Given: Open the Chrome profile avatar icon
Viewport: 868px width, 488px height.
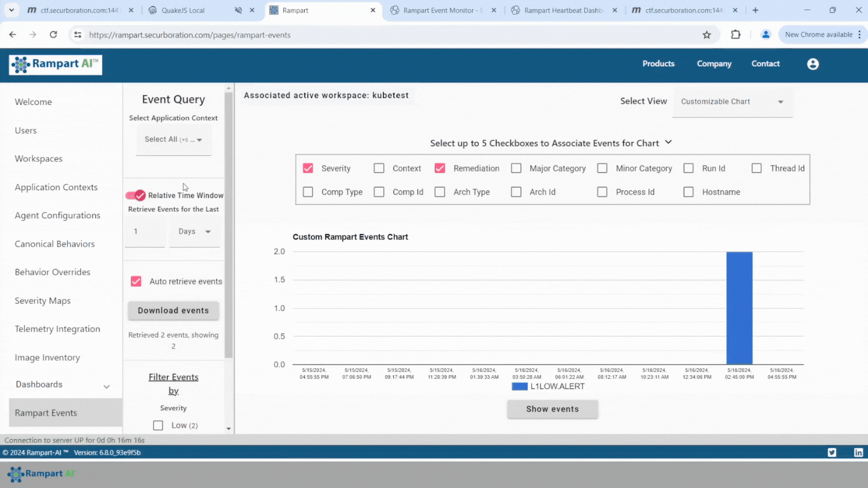Looking at the screenshot, I should [x=766, y=35].
